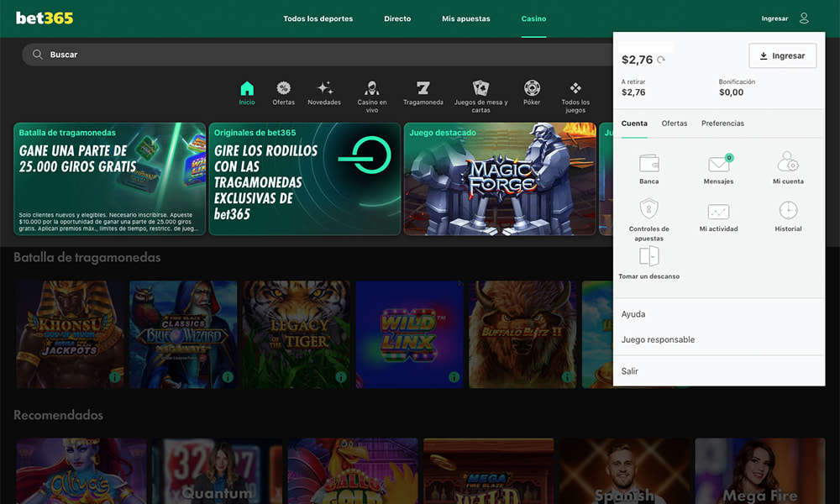Open the Casino en vivo category
Viewport: 840px width, 504px height.
pyautogui.click(x=371, y=88)
